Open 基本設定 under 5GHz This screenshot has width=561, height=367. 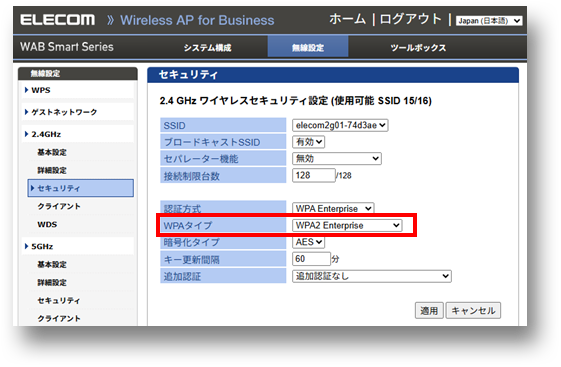pos(52,265)
